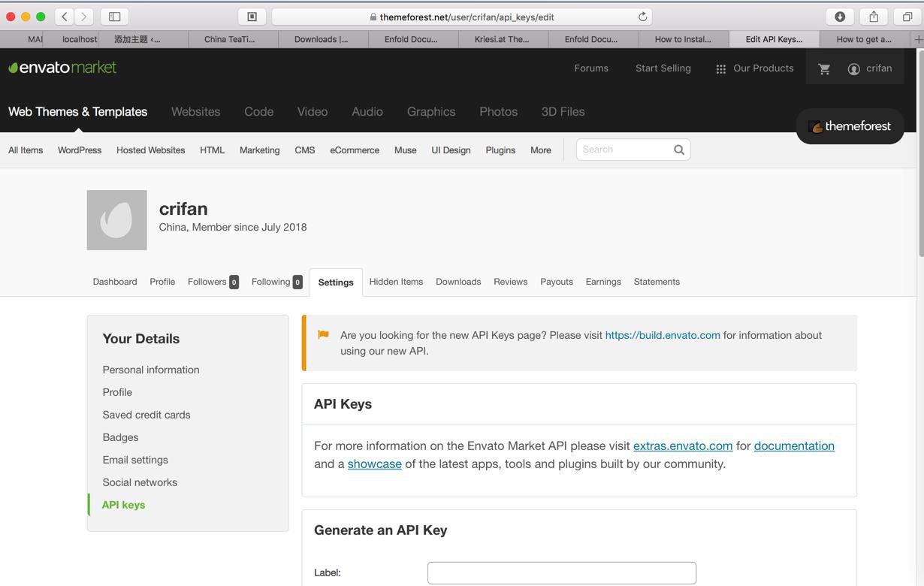Screen dimensions: 924x586
Task: Open Followers tab
Action: pyautogui.click(x=213, y=282)
